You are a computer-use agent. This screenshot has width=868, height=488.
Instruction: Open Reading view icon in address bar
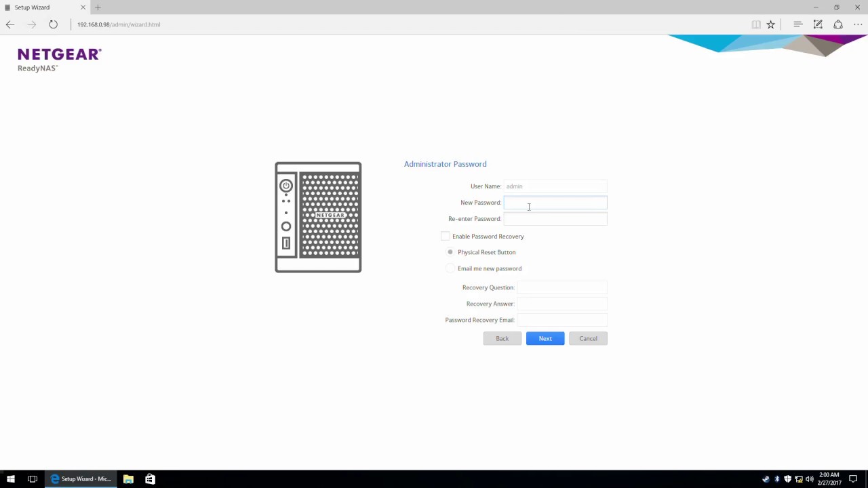click(x=756, y=24)
